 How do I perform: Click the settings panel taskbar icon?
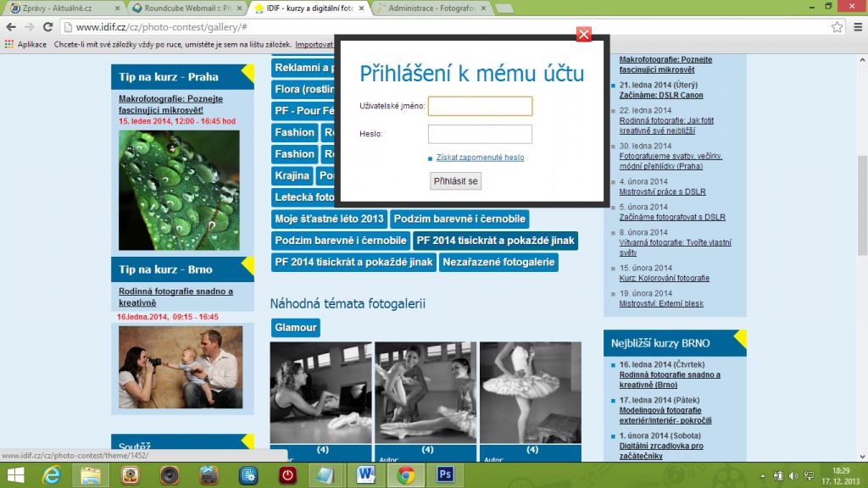point(248,475)
